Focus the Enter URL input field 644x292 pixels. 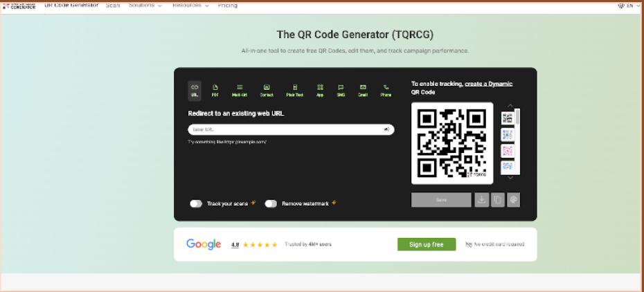click(291, 129)
